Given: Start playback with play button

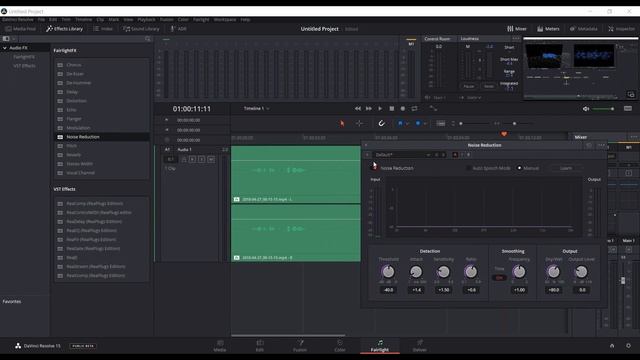Looking at the screenshot, I should click(x=380, y=109).
